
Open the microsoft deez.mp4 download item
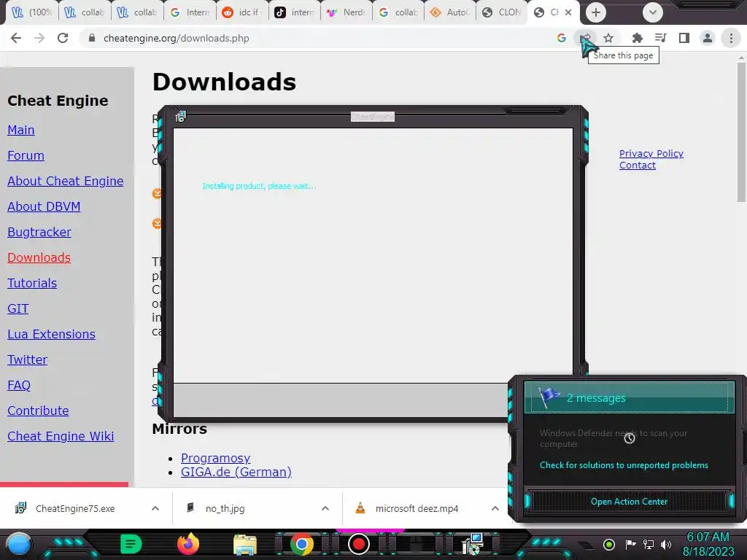pos(417,508)
